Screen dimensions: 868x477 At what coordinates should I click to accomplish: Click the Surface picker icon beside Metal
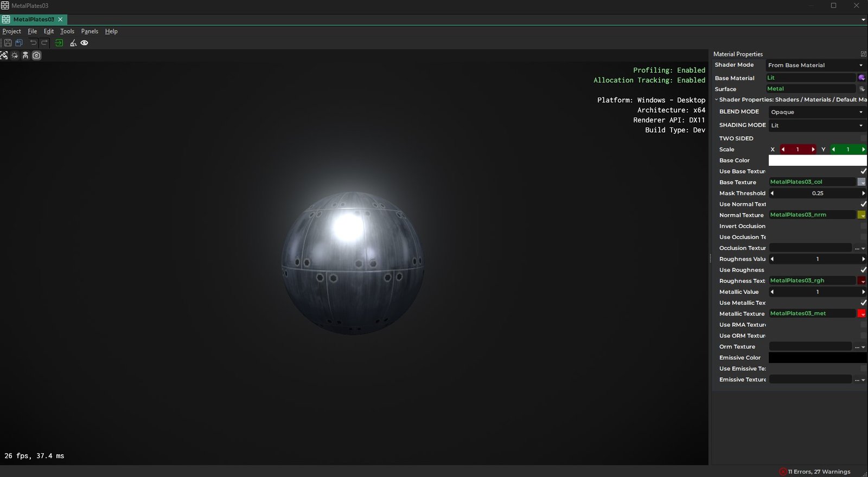coord(861,89)
